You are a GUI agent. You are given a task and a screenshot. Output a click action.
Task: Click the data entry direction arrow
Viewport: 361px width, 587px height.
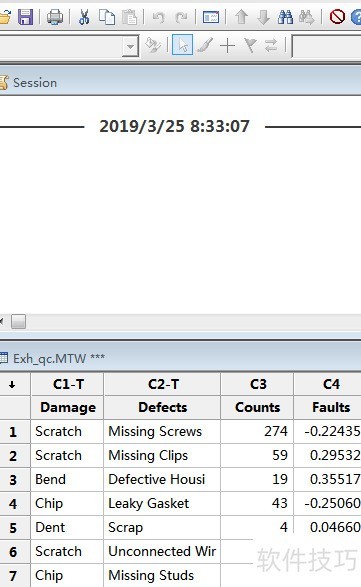(12, 384)
